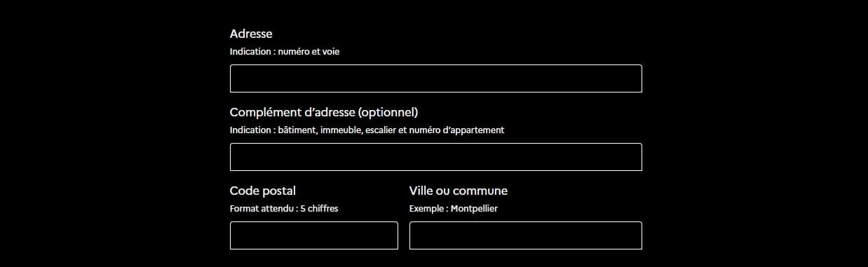The width and height of the screenshot is (868, 267).
Task: Select the Code postal input field
Action: coord(313,235)
